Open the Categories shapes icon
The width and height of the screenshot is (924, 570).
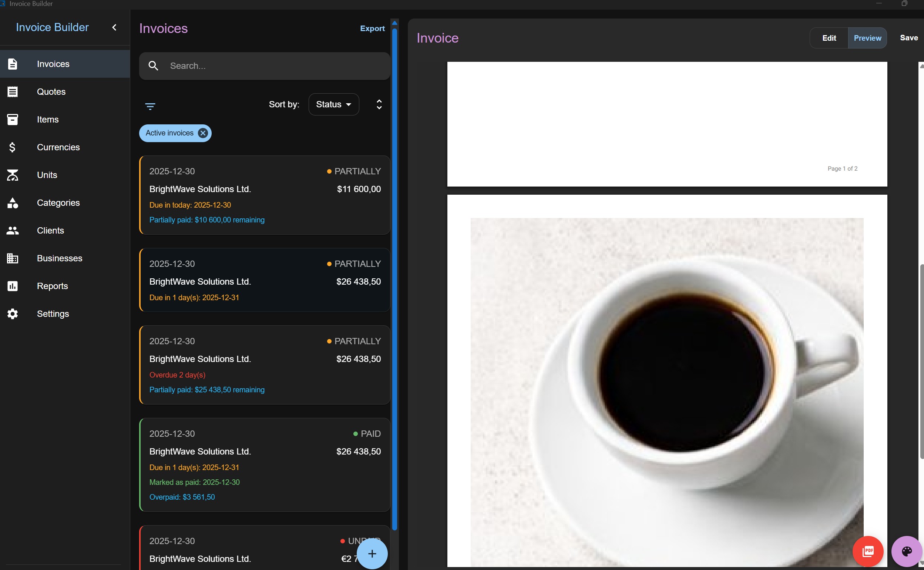tap(13, 203)
